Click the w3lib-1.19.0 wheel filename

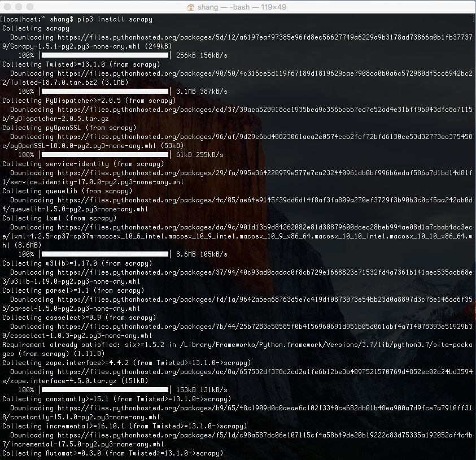pyautogui.click(x=75, y=281)
